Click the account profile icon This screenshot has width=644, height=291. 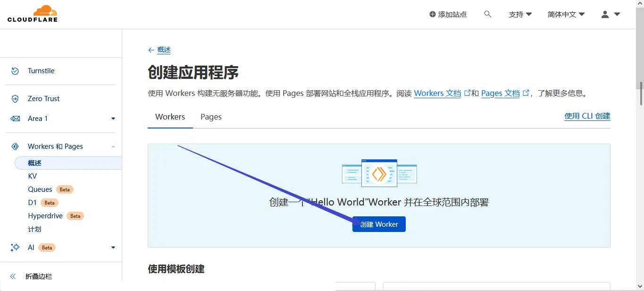click(x=604, y=14)
